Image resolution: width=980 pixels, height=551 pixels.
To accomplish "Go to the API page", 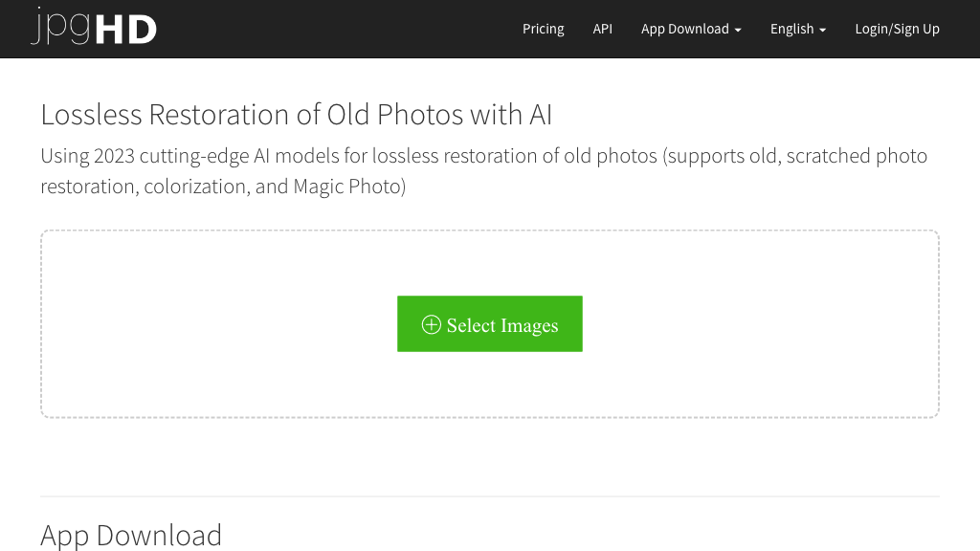I will 602,29.
